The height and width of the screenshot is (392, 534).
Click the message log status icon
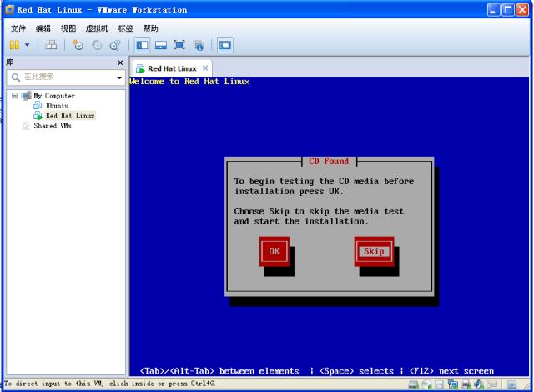511,384
